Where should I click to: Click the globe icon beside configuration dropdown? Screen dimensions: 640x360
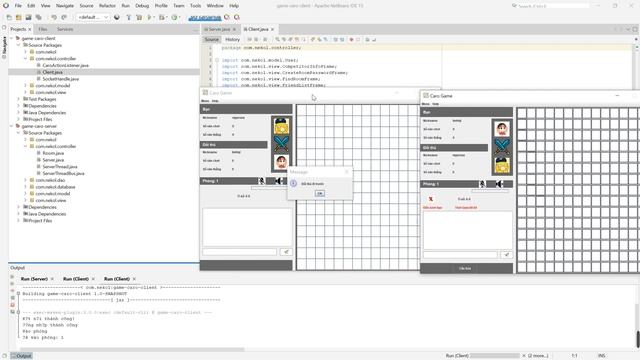117,18
